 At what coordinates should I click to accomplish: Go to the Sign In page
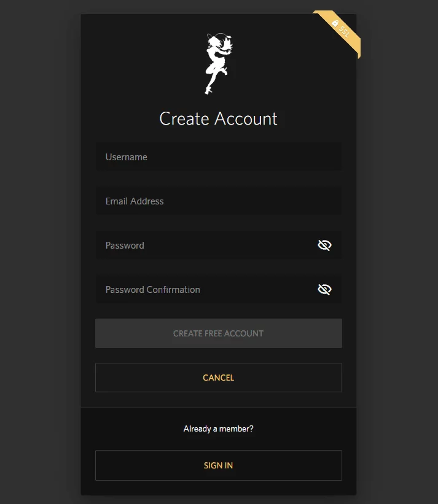tap(219, 465)
